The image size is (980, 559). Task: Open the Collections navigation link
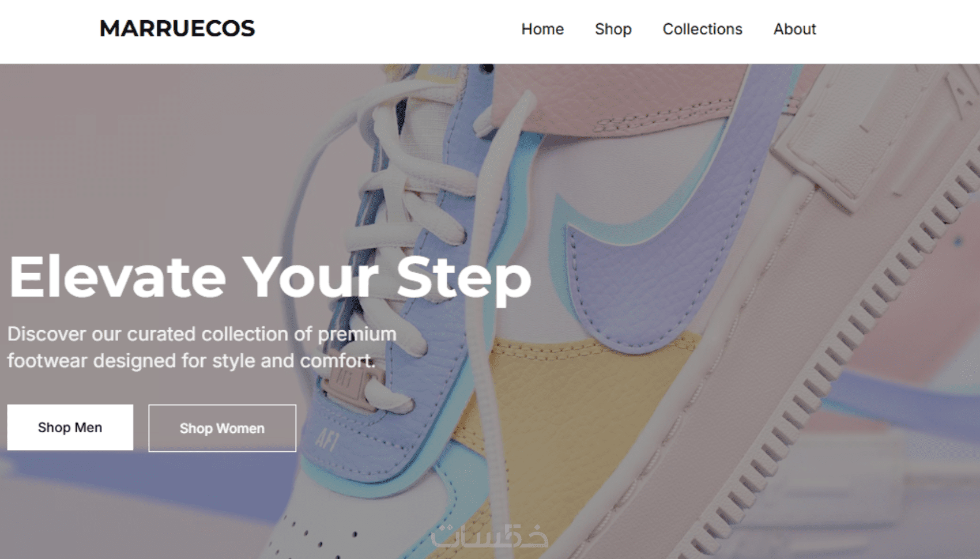702,29
